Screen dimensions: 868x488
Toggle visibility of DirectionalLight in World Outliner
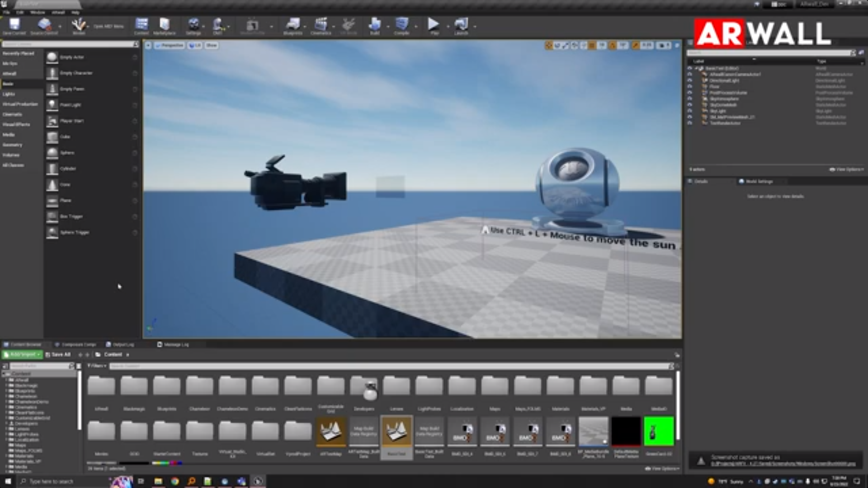tap(690, 80)
